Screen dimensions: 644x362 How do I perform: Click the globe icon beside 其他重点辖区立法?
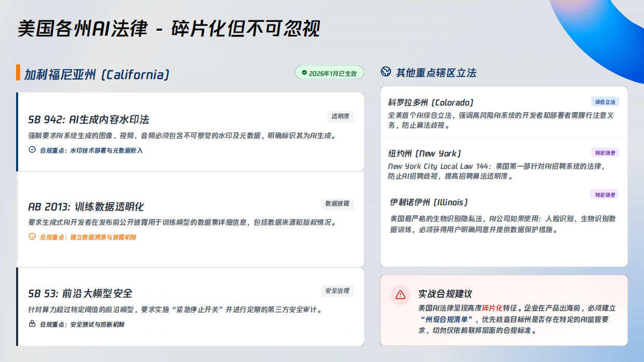tap(385, 73)
